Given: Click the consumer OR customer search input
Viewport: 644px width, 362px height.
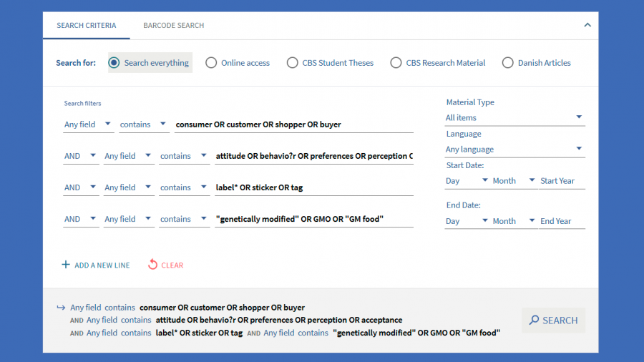Looking at the screenshot, I should click(x=293, y=124).
